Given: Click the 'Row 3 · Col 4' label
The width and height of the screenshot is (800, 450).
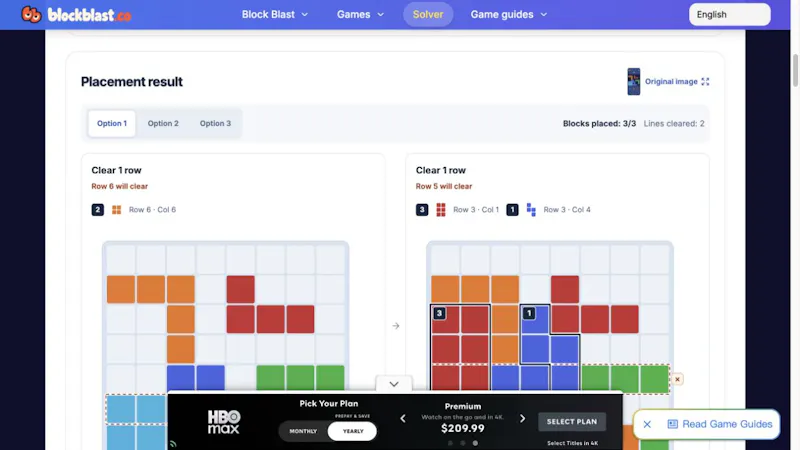Looking at the screenshot, I should pos(567,210).
